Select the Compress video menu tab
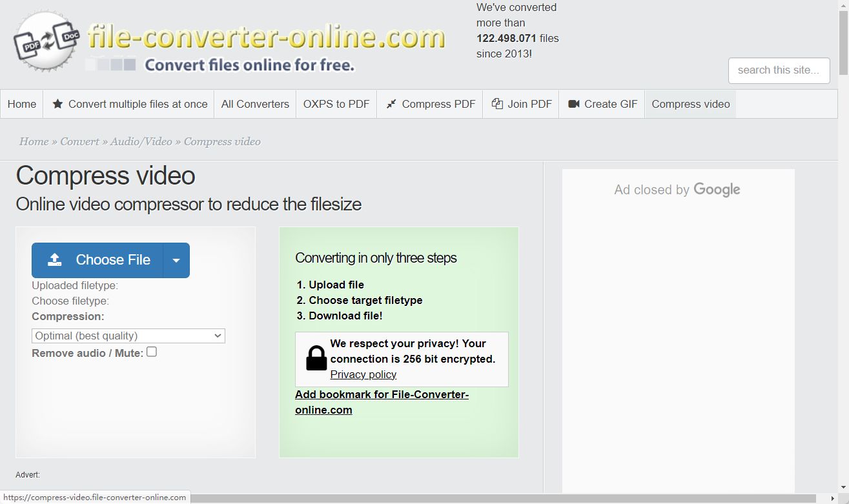The height and width of the screenshot is (504, 849). click(x=691, y=104)
